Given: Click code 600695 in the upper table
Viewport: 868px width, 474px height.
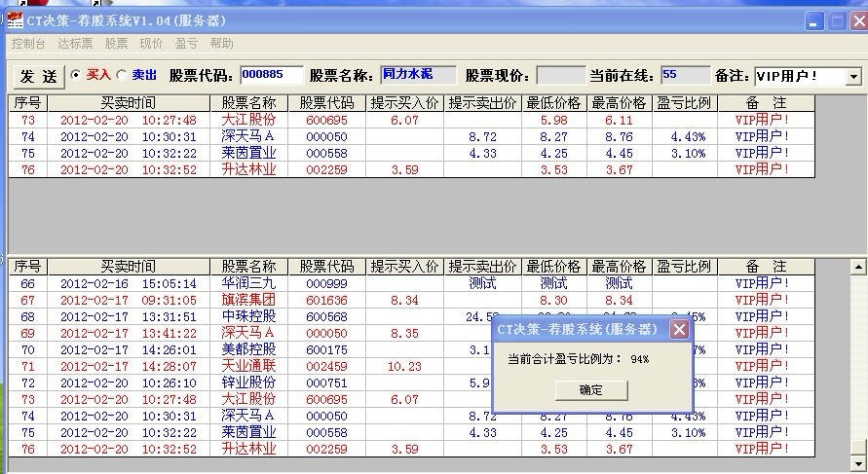Looking at the screenshot, I should [326, 121].
